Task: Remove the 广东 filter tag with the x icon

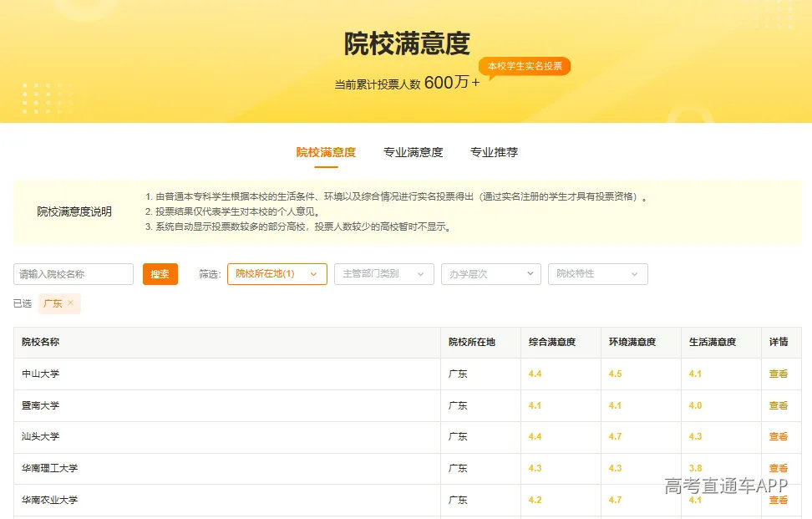Action: tap(71, 303)
